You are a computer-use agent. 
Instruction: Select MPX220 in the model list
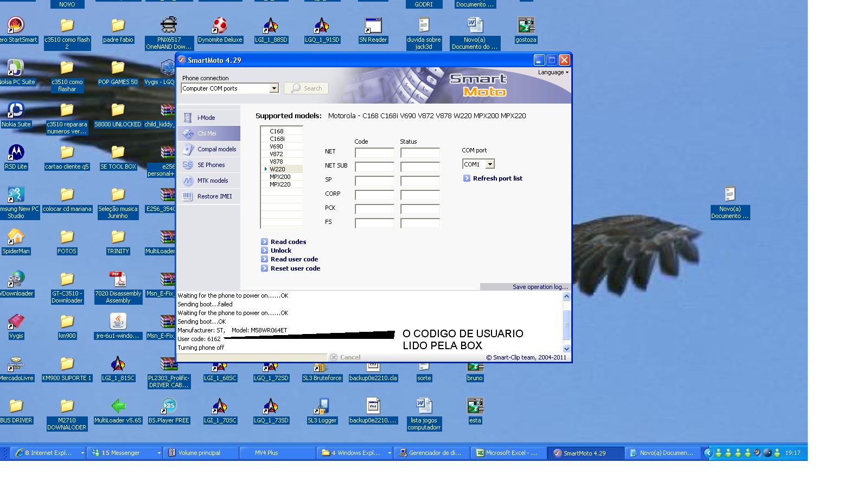[x=282, y=184]
